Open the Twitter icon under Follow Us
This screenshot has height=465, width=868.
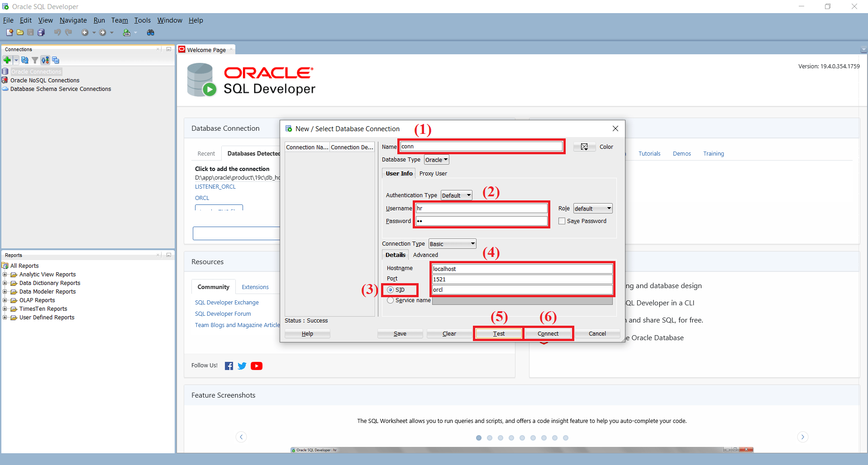(242, 366)
